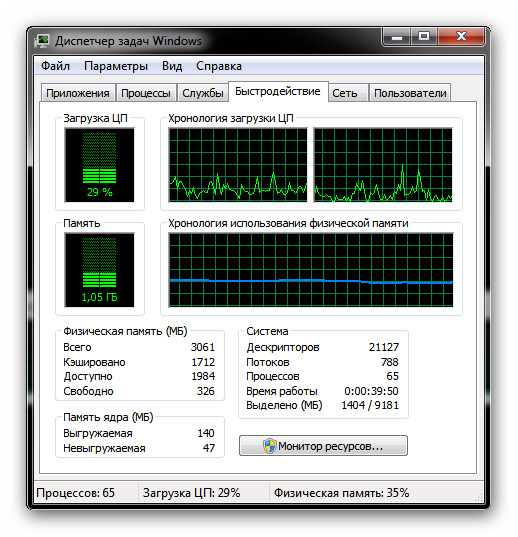The width and height of the screenshot is (518, 537).
Task: Select the Быстродействие tab
Action: (x=278, y=91)
